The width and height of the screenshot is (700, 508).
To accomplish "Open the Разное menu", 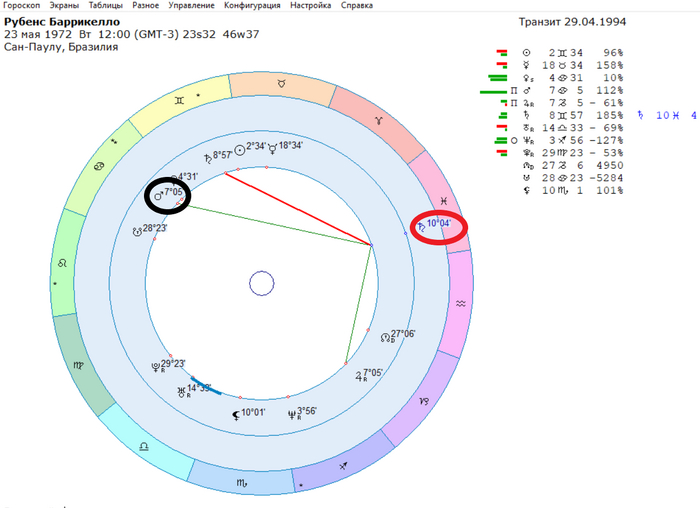I will [x=146, y=5].
